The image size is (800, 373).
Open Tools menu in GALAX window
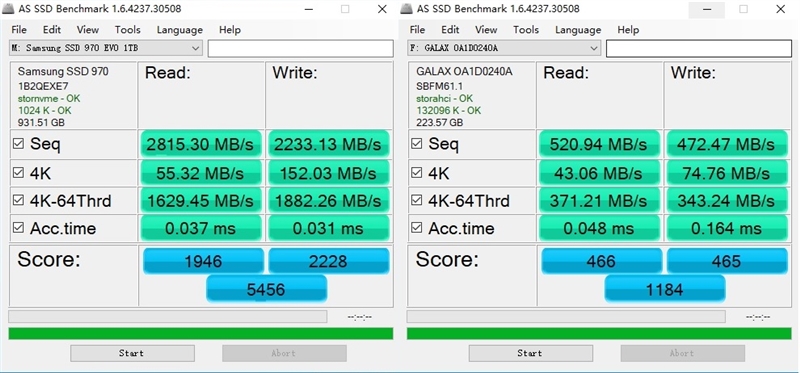point(526,30)
